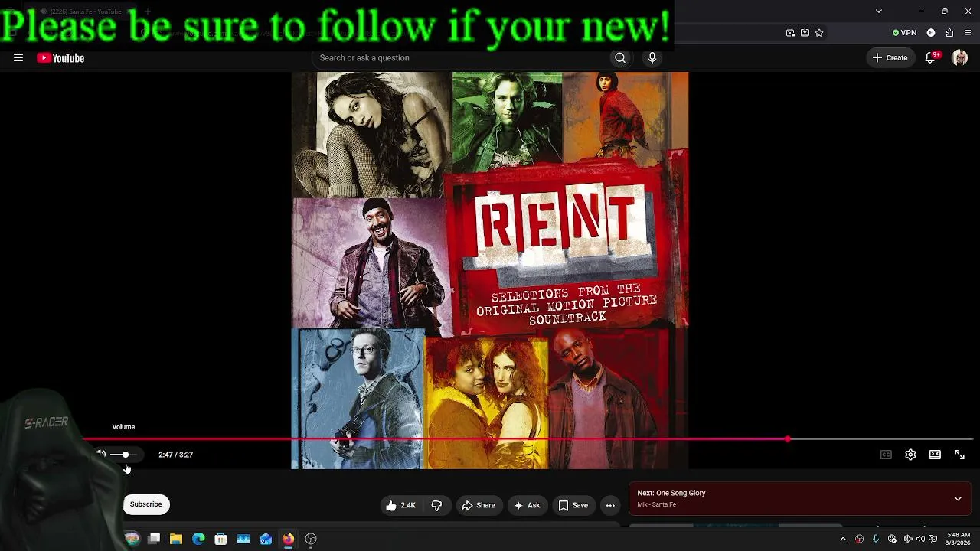980x551 pixels.
Task: Adjust the video volume slider
Action: point(123,455)
